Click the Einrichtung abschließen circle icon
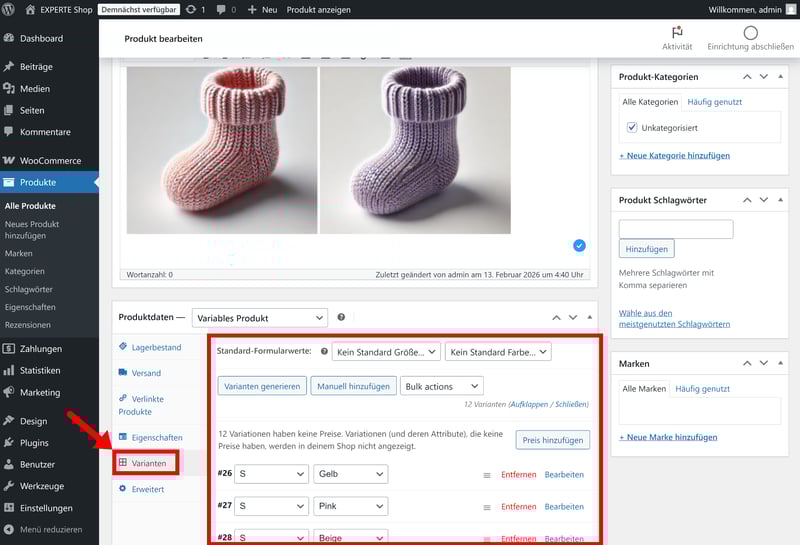Viewport: 800px width, 545px height. pos(750,32)
